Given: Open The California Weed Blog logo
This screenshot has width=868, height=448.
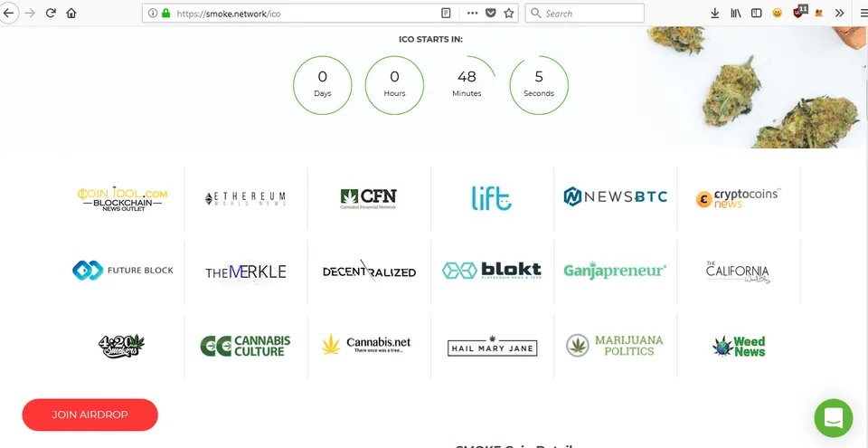Looking at the screenshot, I should point(738,272).
